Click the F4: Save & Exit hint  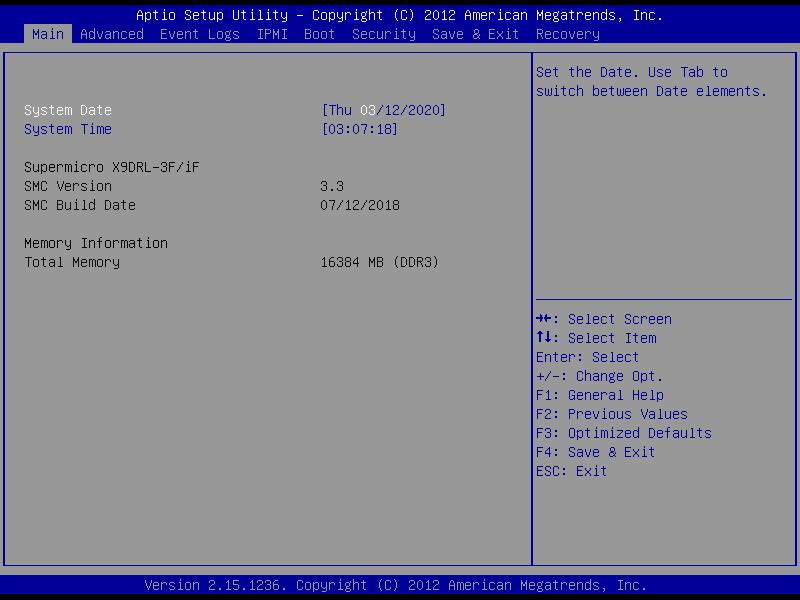click(x=595, y=452)
